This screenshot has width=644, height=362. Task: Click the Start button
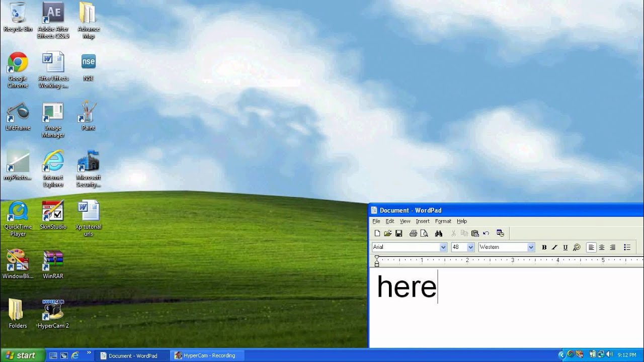pyautogui.click(x=23, y=355)
